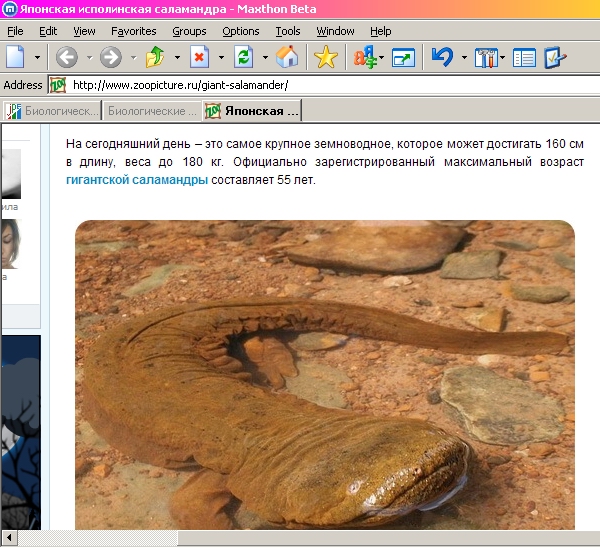Open the Groups menu

(x=189, y=31)
